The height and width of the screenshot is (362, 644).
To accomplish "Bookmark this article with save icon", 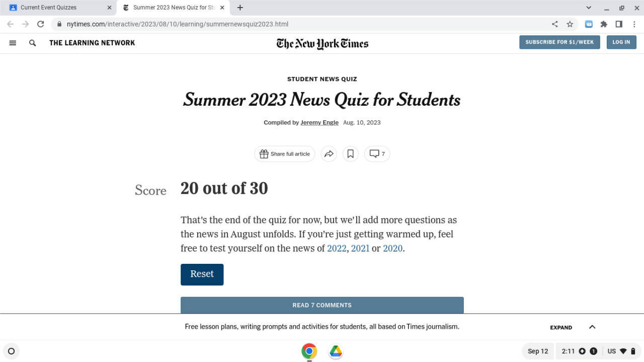I will pyautogui.click(x=351, y=154).
